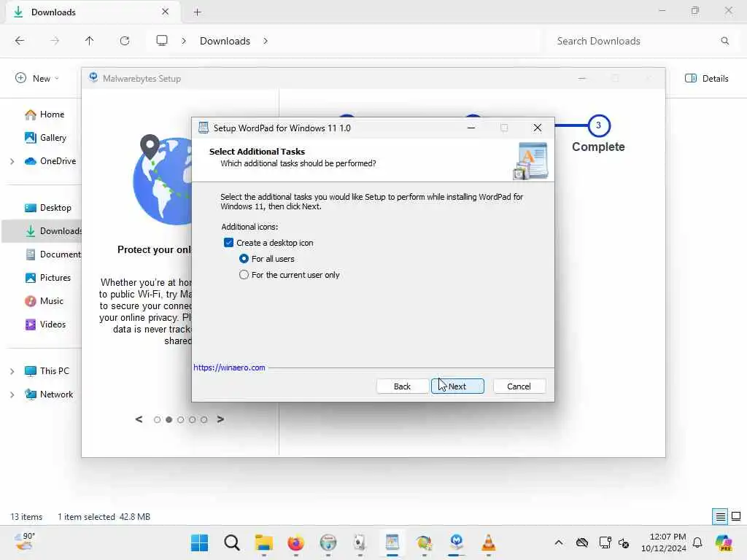Click Downloads breadcrumb in address bar
The width and height of the screenshot is (747, 560).
[225, 41]
